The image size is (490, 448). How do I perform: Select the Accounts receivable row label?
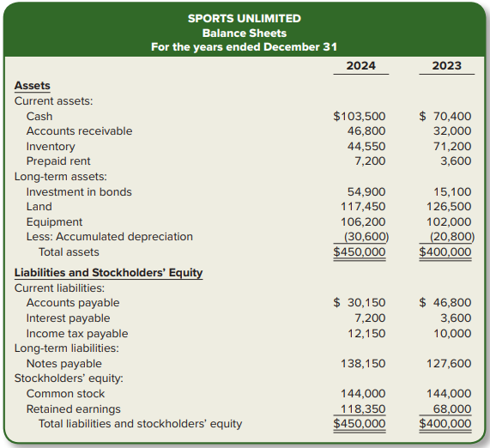[x=79, y=131]
